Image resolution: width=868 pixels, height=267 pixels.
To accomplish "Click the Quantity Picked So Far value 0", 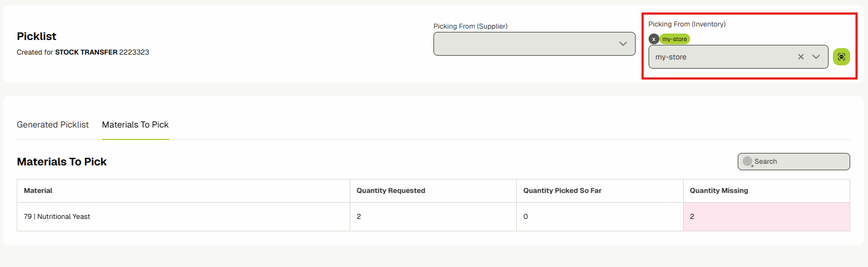I will tap(525, 217).
